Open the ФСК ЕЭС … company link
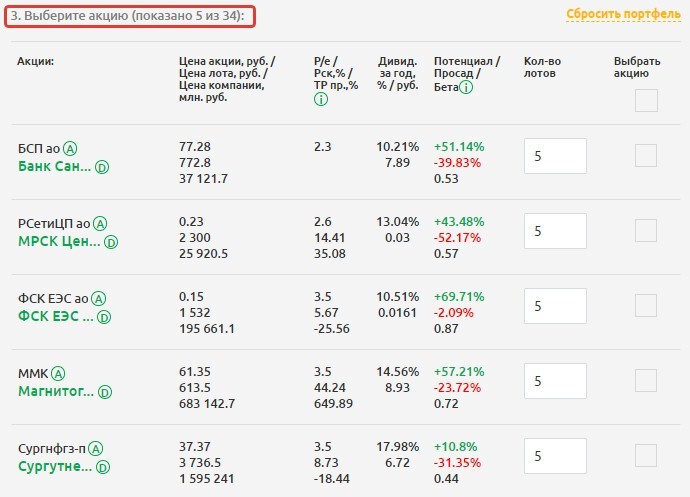The image size is (690, 497). pos(57,317)
